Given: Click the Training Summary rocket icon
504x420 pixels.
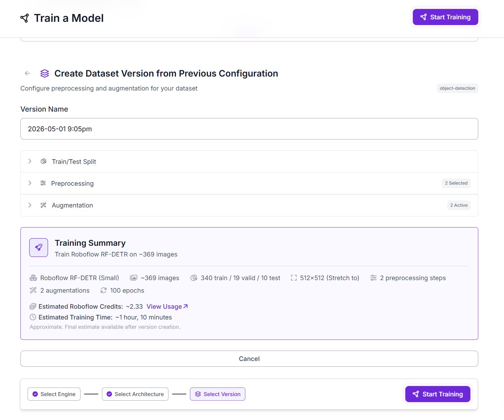Looking at the screenshot, I should 39,248.
